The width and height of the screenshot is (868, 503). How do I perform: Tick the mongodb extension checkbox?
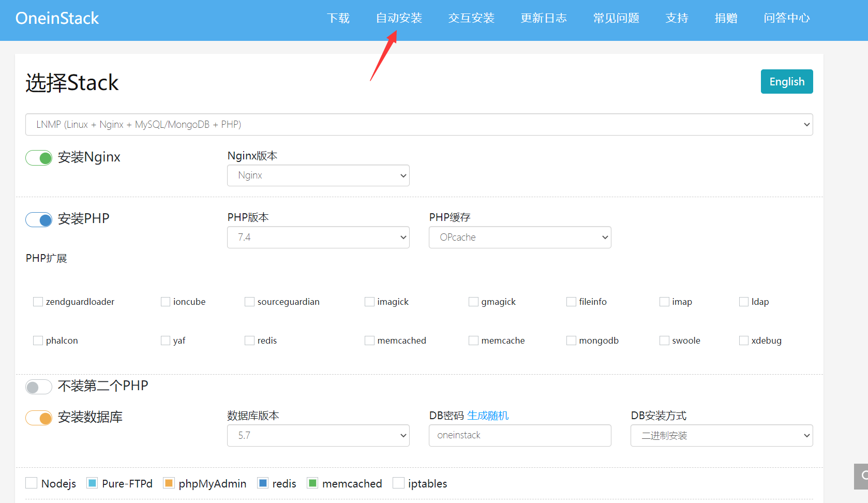(x=571, y=341)
